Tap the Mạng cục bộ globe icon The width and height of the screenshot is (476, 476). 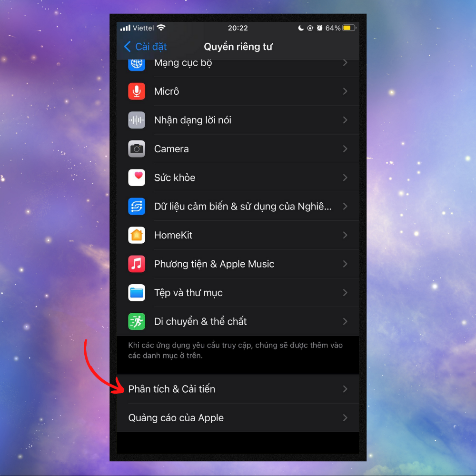137,62
